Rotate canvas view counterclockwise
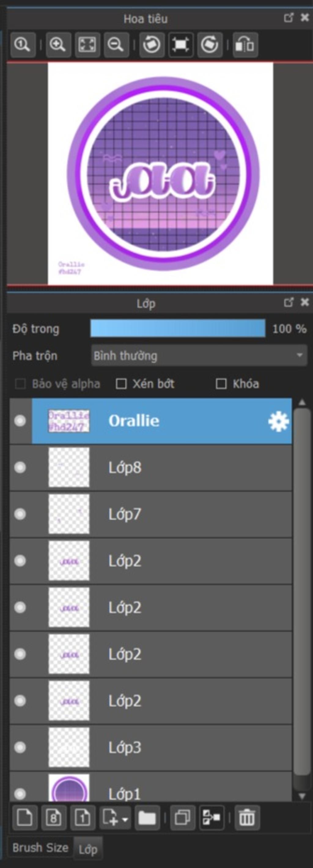The image size is (313, 868). click(x=151, y=45)
